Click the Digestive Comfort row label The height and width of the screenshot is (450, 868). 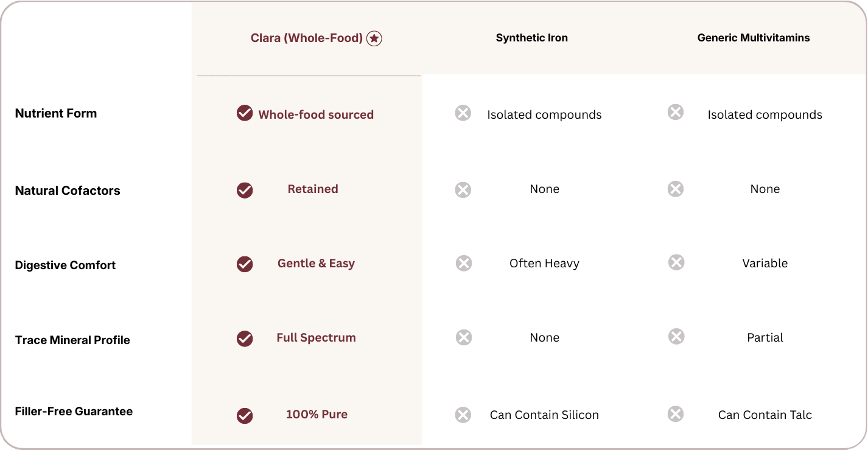click(65, 265)
